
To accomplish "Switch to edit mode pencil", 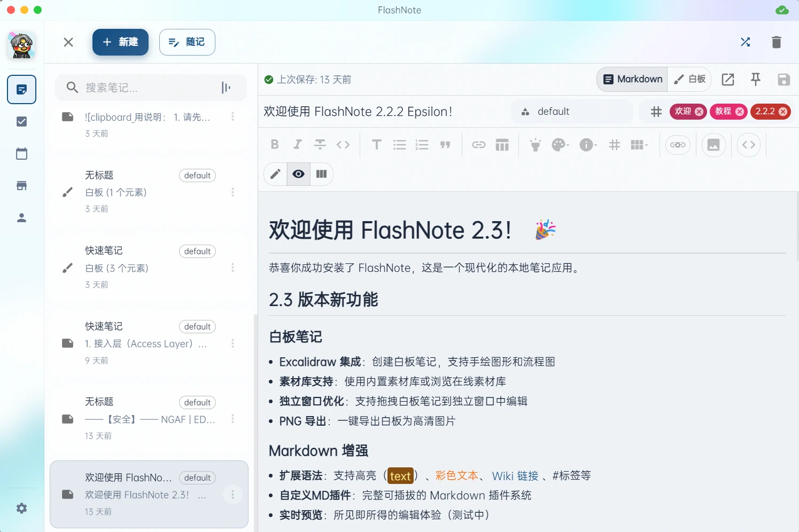I will 276,174.
